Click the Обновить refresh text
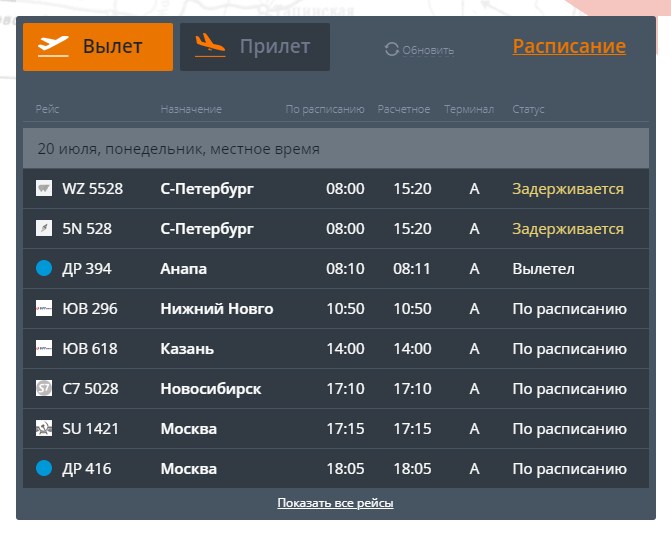This screenshot has width=671, height=535. point(428,50)
